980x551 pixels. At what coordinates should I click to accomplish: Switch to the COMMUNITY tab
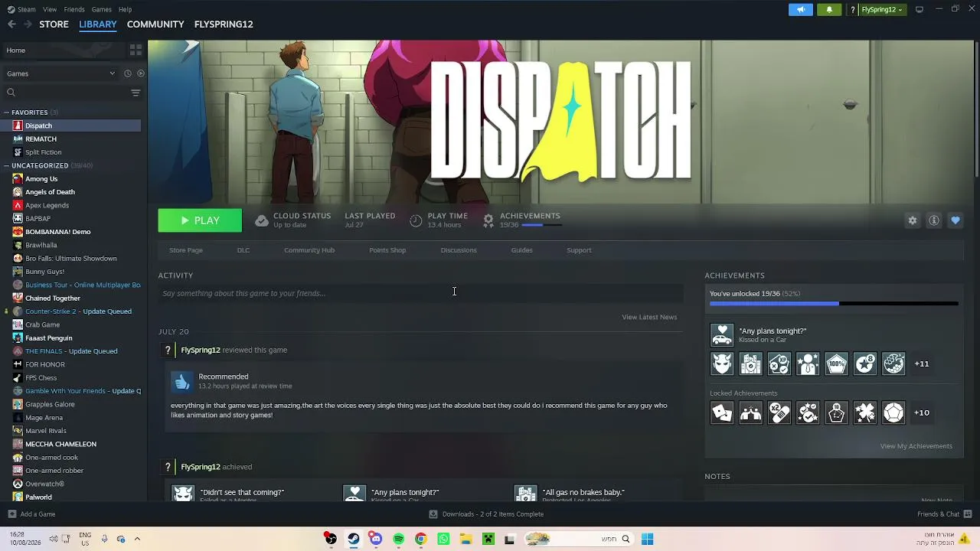(155, 24)
